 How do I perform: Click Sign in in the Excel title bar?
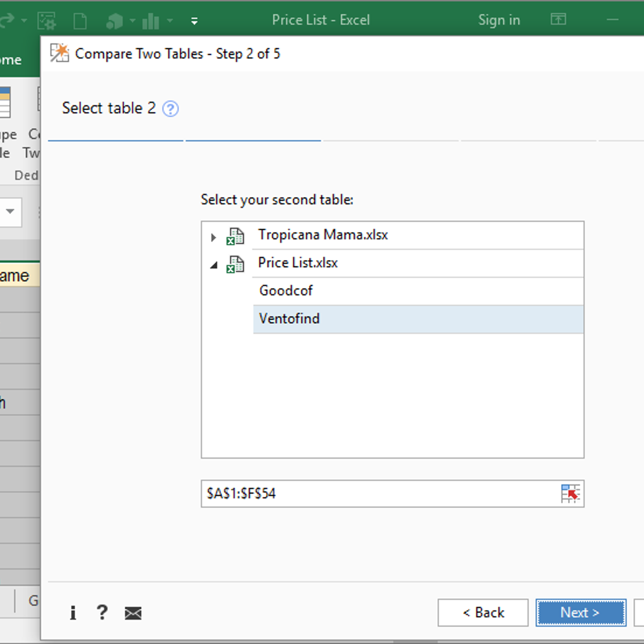point(499,20)
